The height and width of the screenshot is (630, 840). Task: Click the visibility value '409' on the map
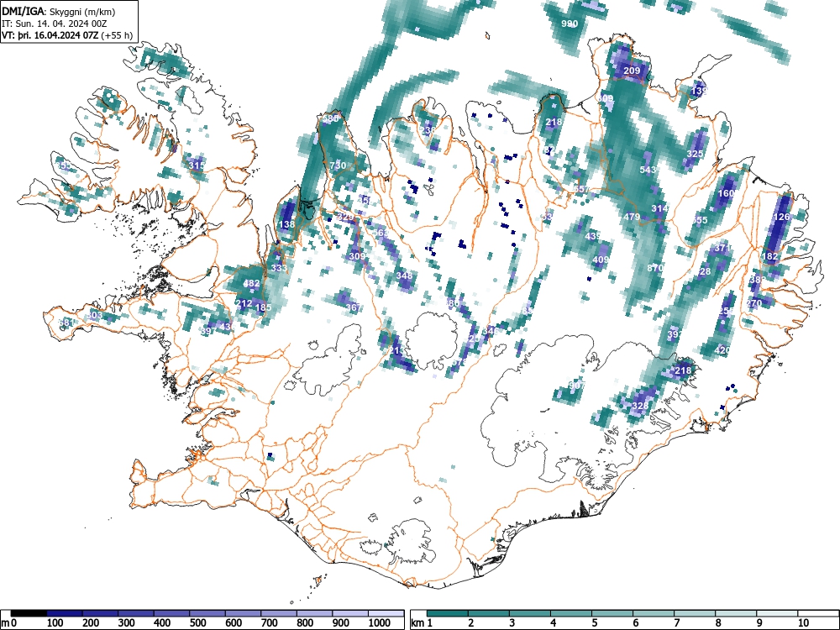(601, 260)
